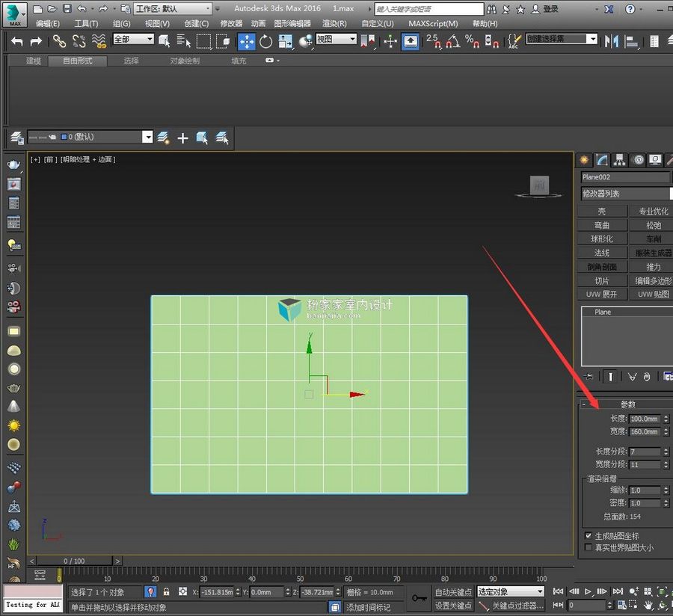Click the teapot icon in left toolbar
Viewport: 673px width, 616px height.
click(x=13, y=164)
